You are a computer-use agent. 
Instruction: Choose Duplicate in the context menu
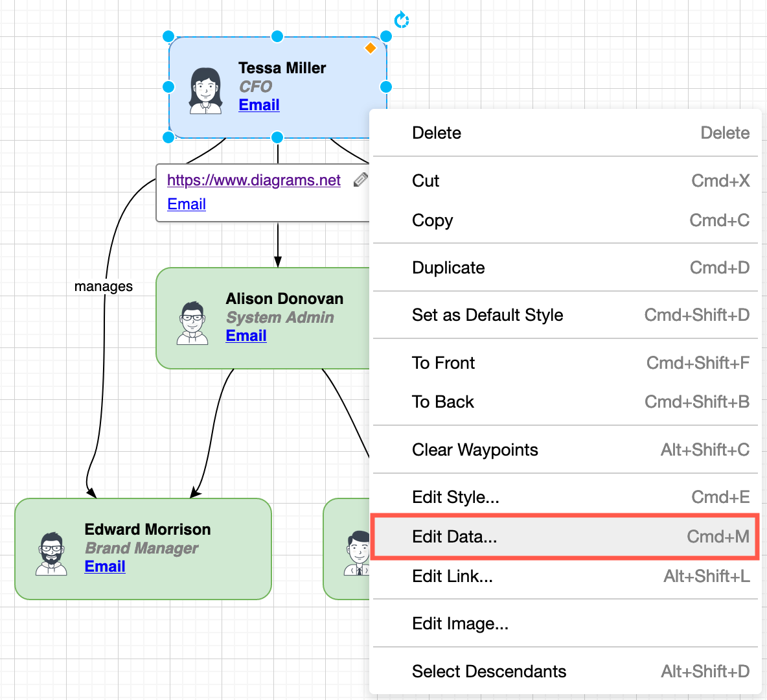[448, 267]
